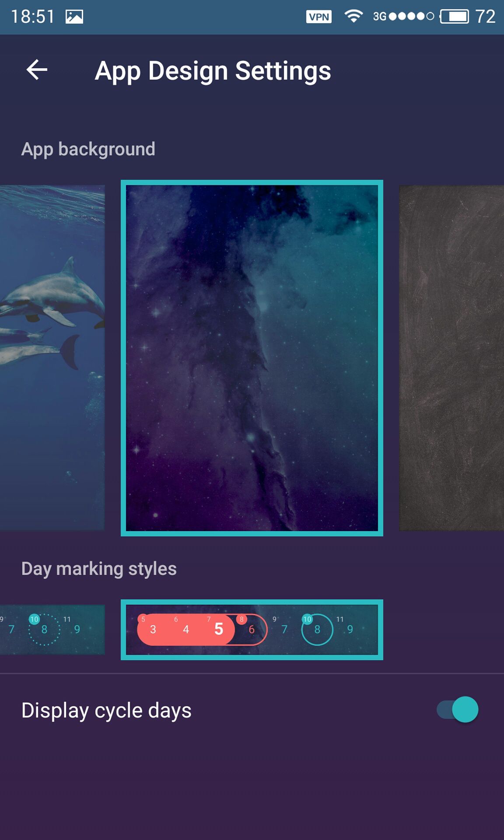Tap the battery icon in status bar
This screenshot has width=504, height=840.
[x=455, y=17]
